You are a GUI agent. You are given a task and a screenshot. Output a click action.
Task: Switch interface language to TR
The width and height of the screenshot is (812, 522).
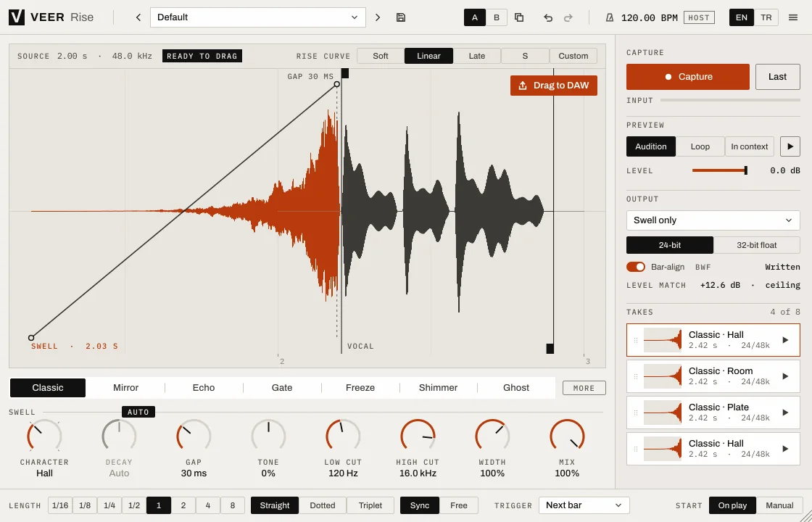[x=766, y=17]
